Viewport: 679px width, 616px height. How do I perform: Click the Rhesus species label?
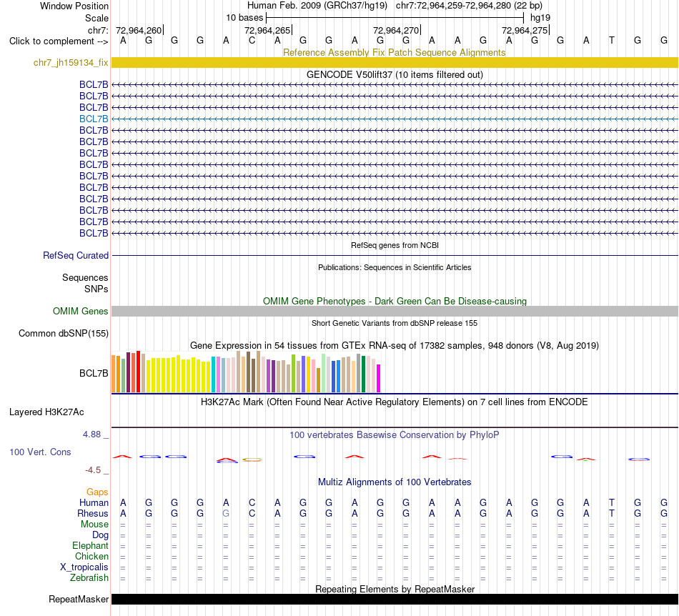(93, 513)
